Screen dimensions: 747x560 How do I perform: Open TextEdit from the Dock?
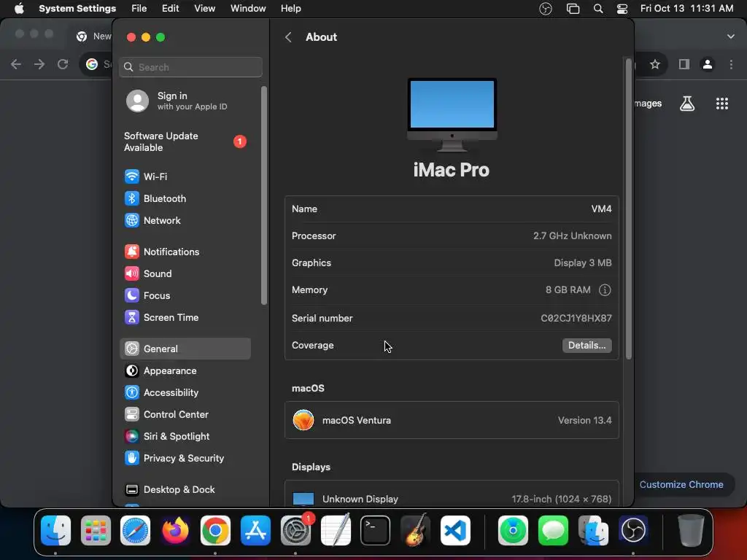(x=336, y=531)
